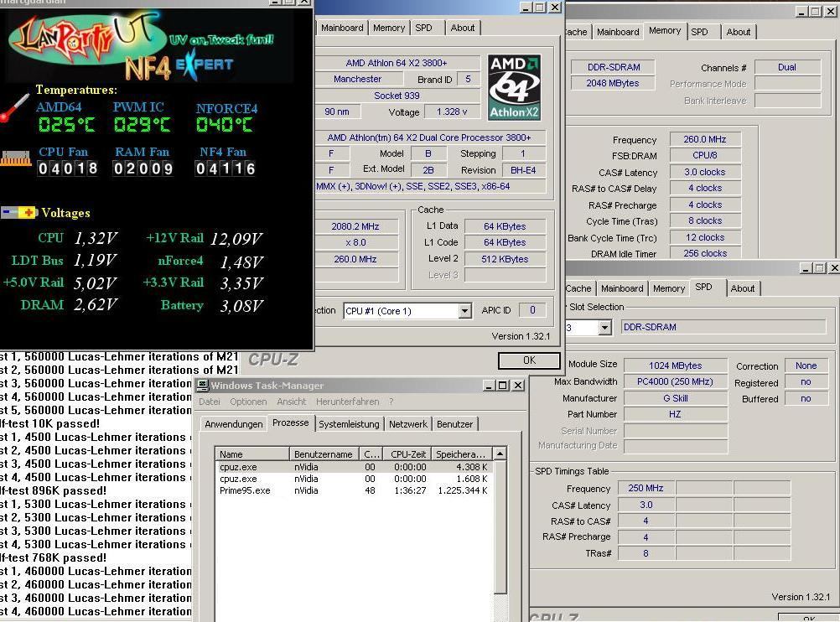Select Mainboard tab in Memory CPU-Z window
Image resolution: width=840 pixels, height=622 pixels.
click(x=618, y=32)
